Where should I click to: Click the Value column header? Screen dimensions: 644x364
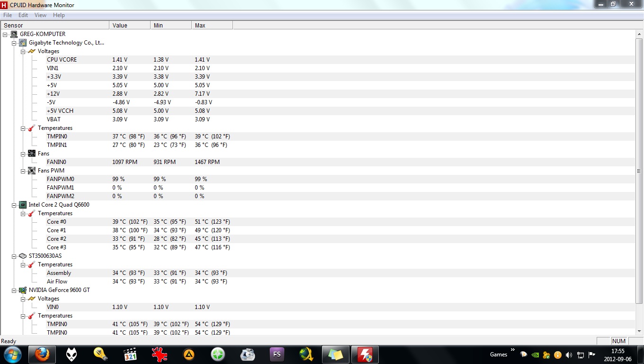(x=120, y=25)
